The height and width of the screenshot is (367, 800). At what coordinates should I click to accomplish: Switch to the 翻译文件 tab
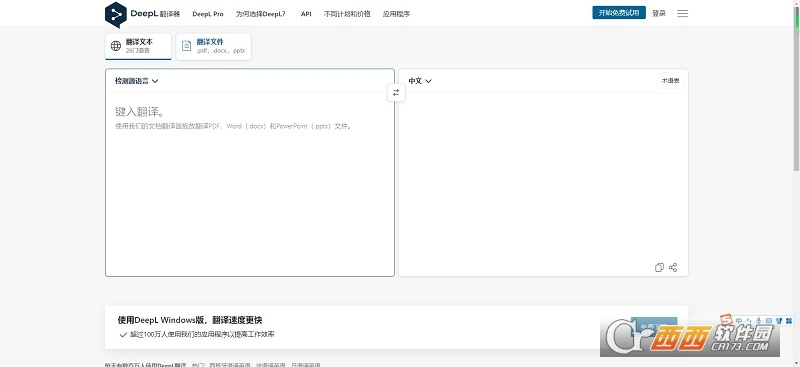click(x=213, y=46)
